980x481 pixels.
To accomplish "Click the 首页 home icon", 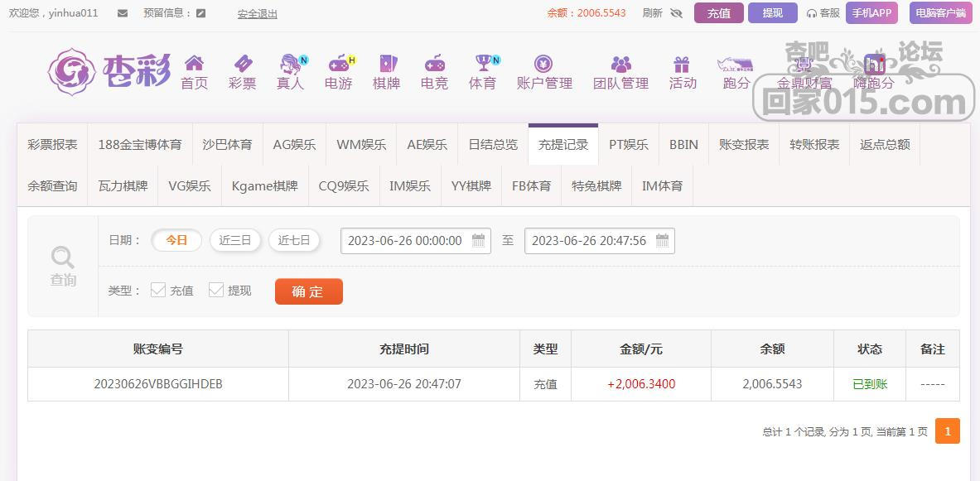I will pyautogui.click(x=195, y=62).
